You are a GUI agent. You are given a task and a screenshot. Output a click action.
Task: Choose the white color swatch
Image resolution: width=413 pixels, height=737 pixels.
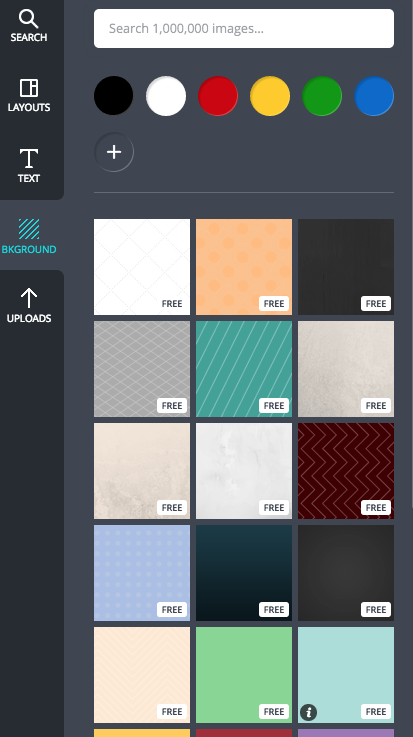[166, 96]
